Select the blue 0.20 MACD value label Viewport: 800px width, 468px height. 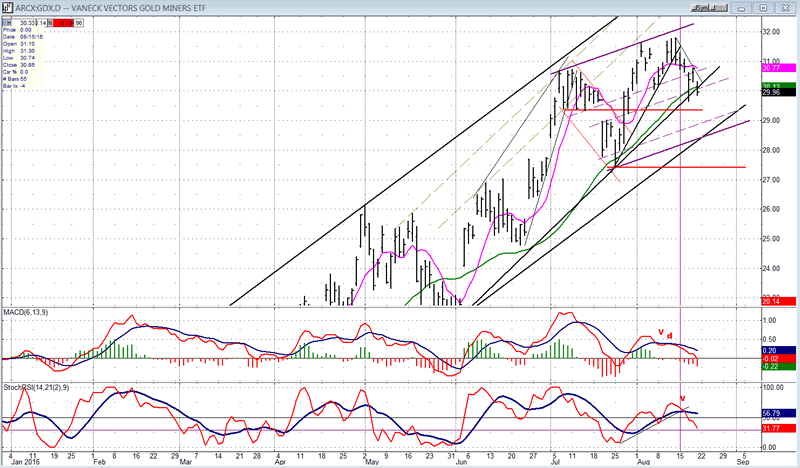click(773, 351)
